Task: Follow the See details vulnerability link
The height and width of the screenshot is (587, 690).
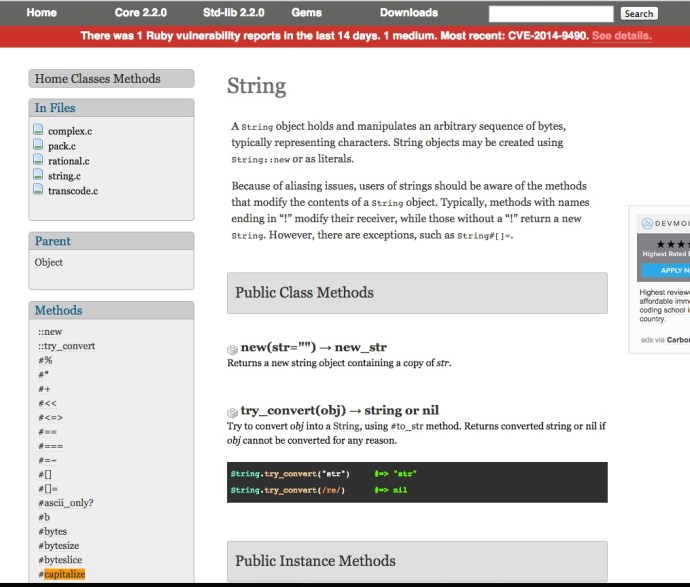Action: (x=621, y=36)
